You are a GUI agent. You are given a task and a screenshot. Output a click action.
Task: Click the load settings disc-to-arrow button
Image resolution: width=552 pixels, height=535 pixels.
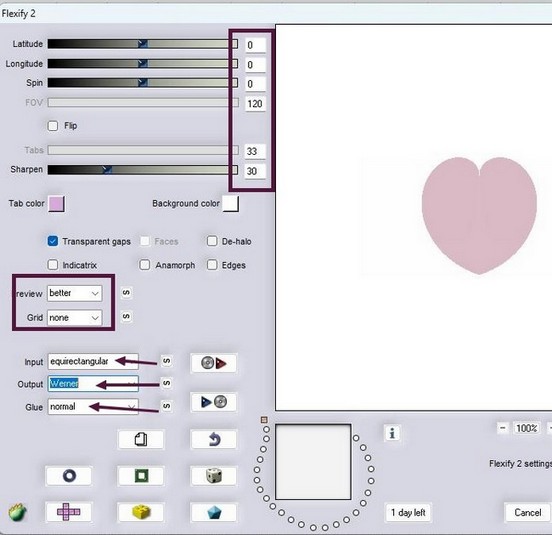(x=213, y=363)
